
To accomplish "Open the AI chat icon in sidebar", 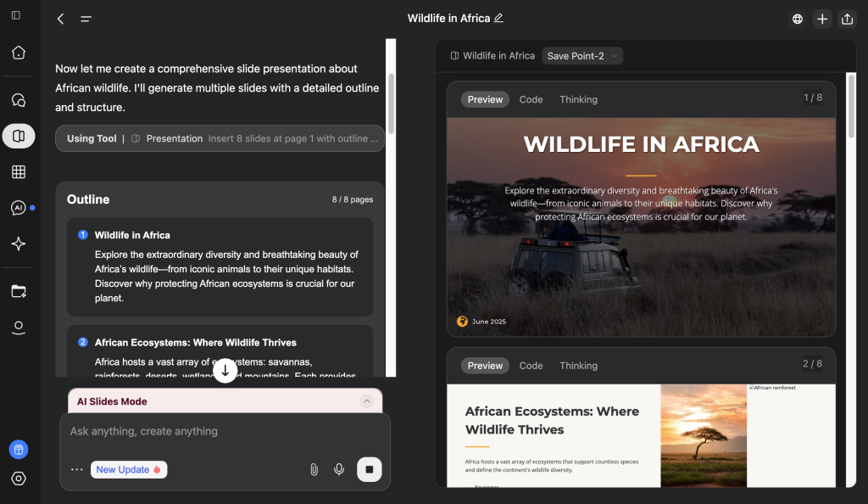I will click(19, 100).
